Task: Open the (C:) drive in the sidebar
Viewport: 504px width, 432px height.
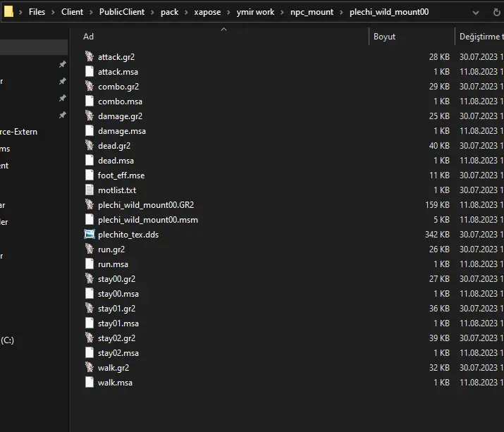Action: pyautogui.click(x=8, y=340)
